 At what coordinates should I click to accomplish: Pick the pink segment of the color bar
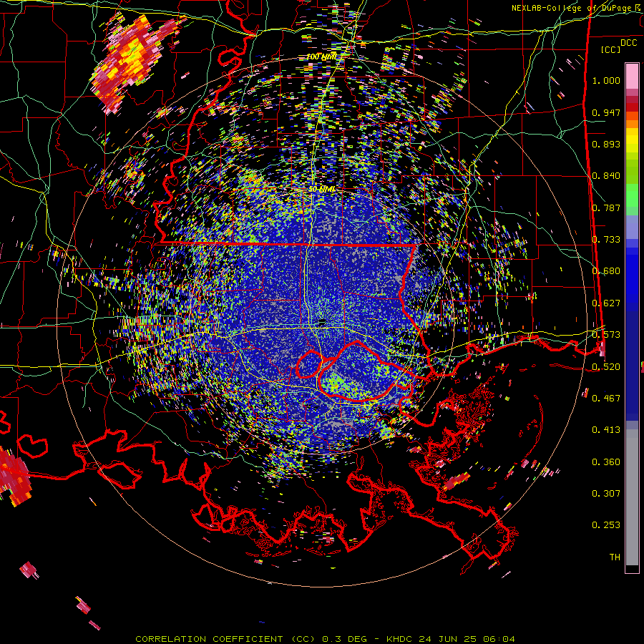click(632, 77)
